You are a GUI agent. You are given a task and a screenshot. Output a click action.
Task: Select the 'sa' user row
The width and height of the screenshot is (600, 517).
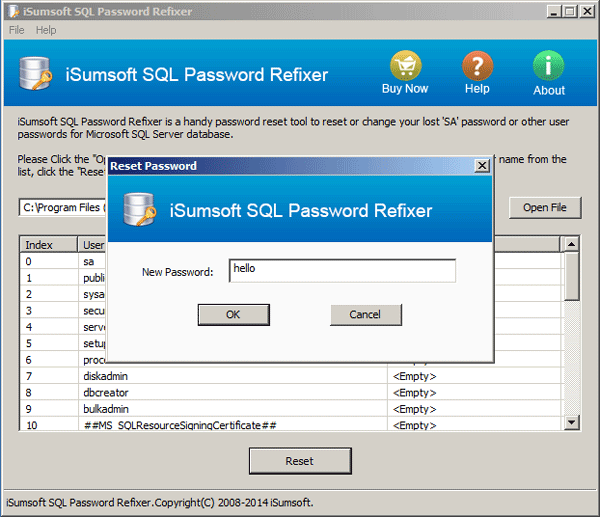pyautogui.click(x=64, y=261)
